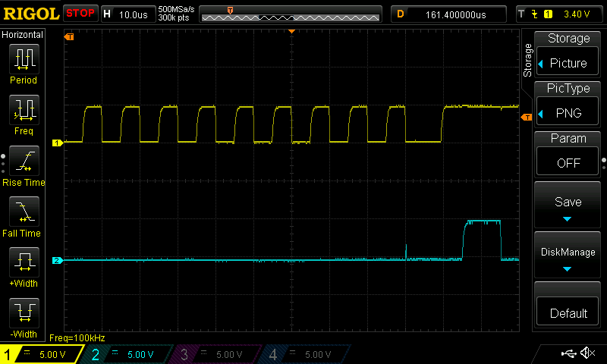
Task: Click the orange trigger position T marker at top-left of grid
Action: pyautogui.click(x=69, y=36)
